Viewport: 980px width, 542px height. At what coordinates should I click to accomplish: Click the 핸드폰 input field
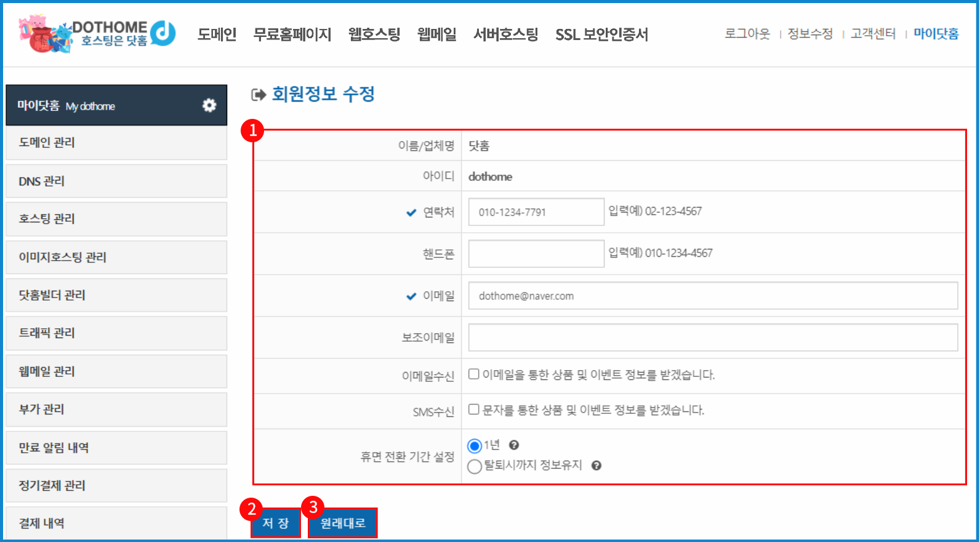[536, 254]
